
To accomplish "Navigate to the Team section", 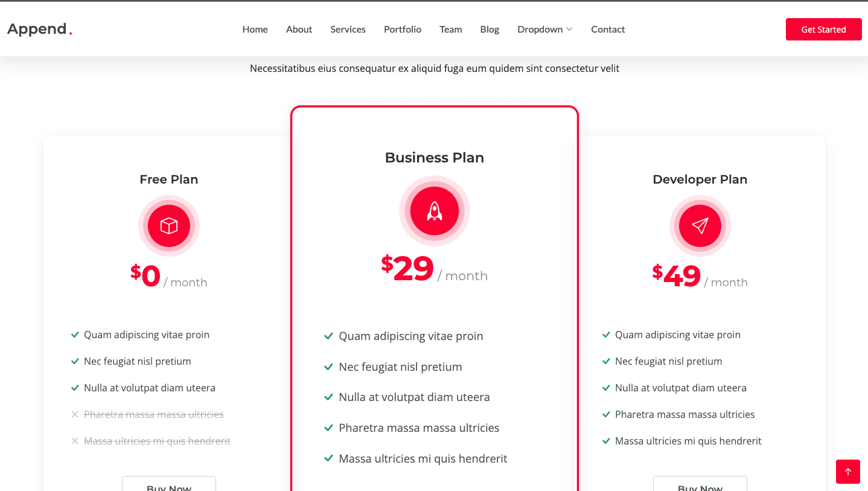I will pos(451,29).
